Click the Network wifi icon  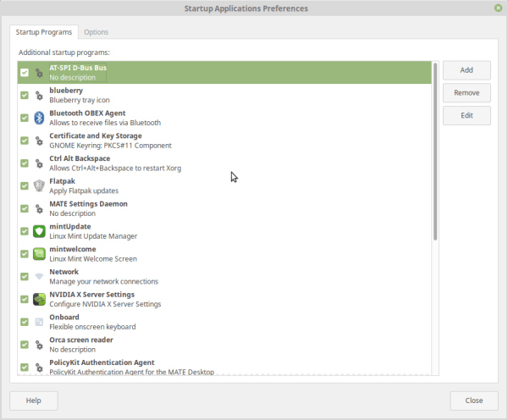39,276
